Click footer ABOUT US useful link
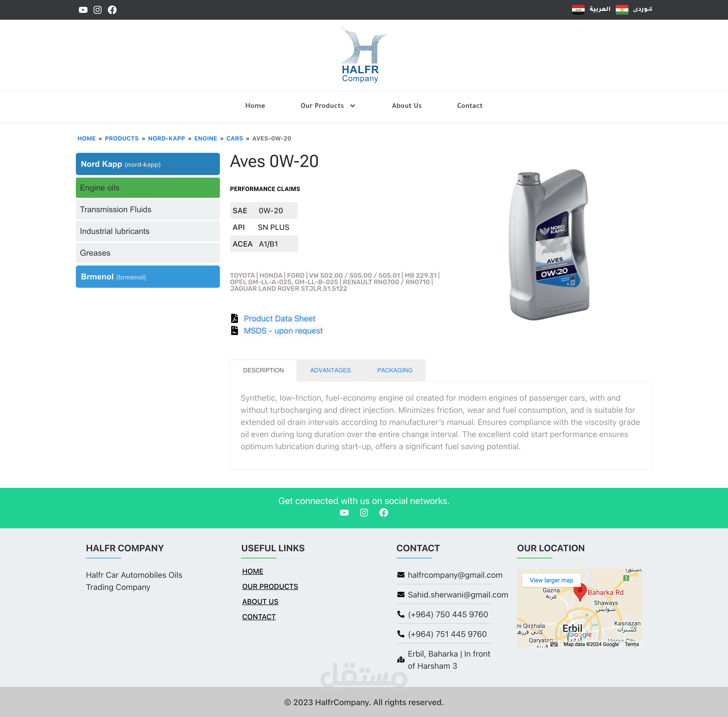728x717 pixels. pos(260,601)
